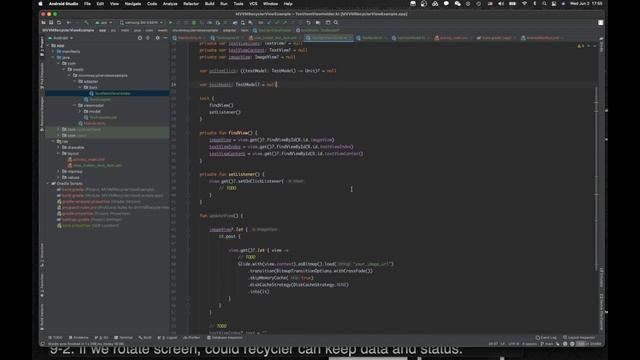Click the Apple menu logo

(40, 4)
